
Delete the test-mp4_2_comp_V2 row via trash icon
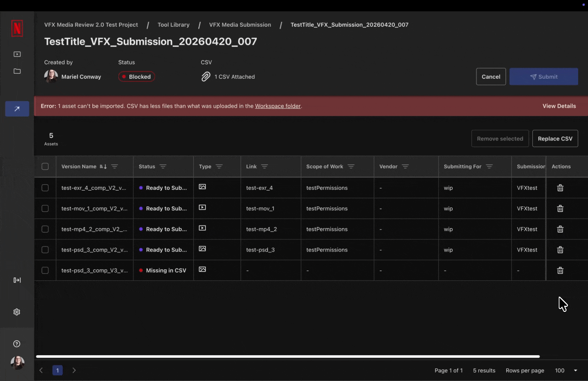click(560, 229)
